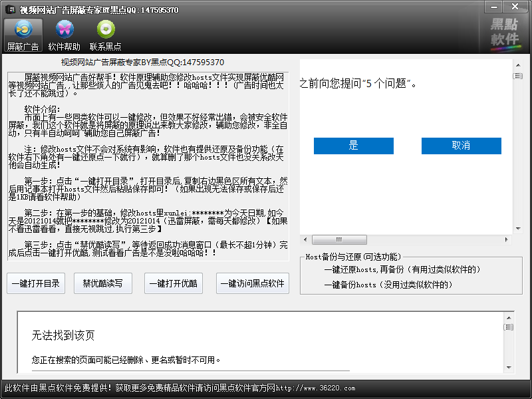Screen dimensions: 532x399
Task: Click the 软件介绍 line in the instructions
Action: tap(43, 109)
